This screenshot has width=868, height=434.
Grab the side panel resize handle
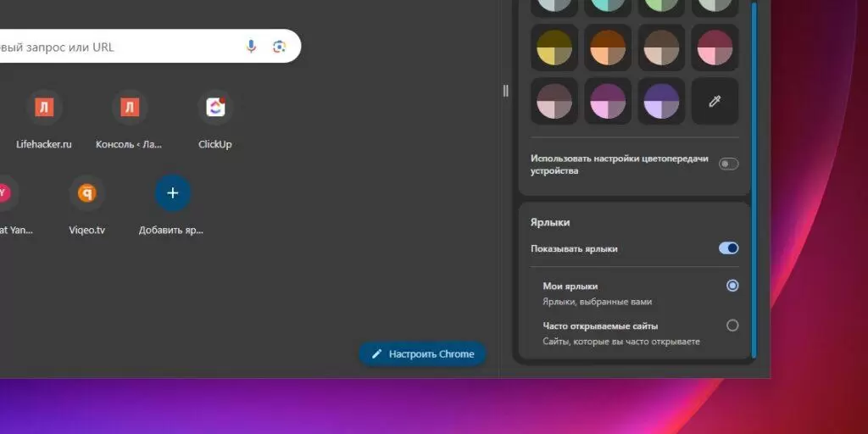point(505,91)
